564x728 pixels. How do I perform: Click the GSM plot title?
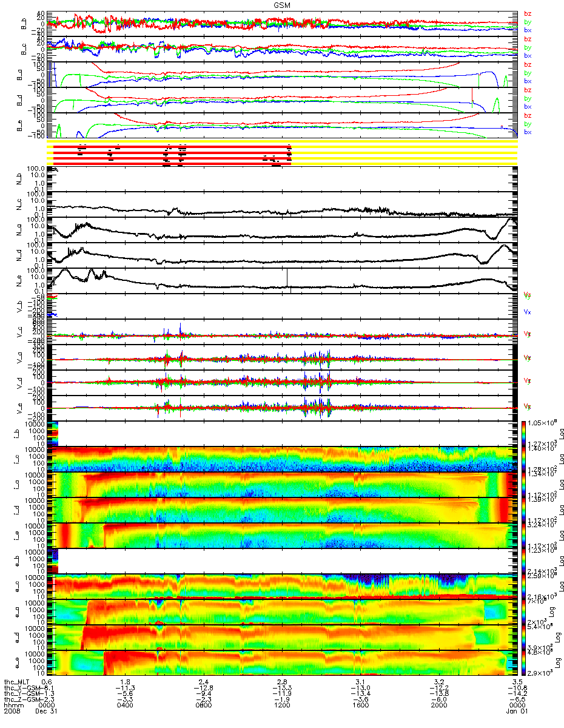click(x=282, y=4)
